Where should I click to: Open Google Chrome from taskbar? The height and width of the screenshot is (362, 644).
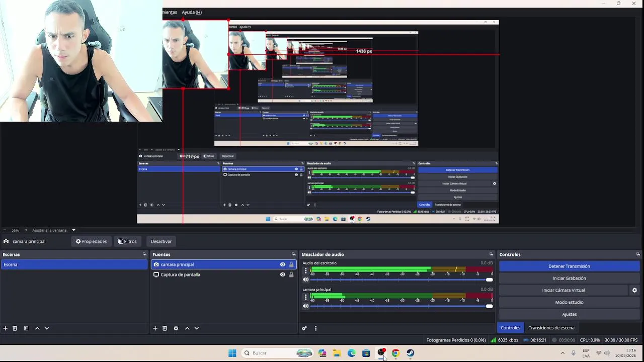pos(395,353)
